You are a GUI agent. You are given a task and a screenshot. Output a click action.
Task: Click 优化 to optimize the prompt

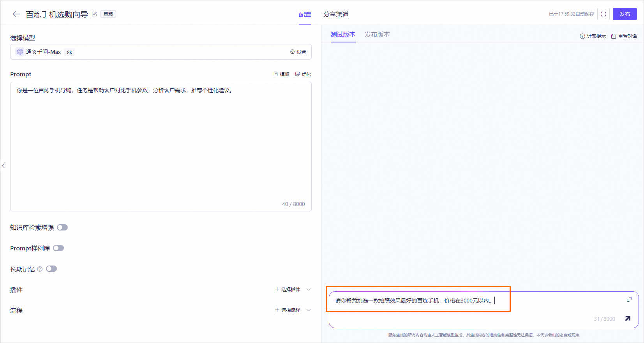coord(303,74)
